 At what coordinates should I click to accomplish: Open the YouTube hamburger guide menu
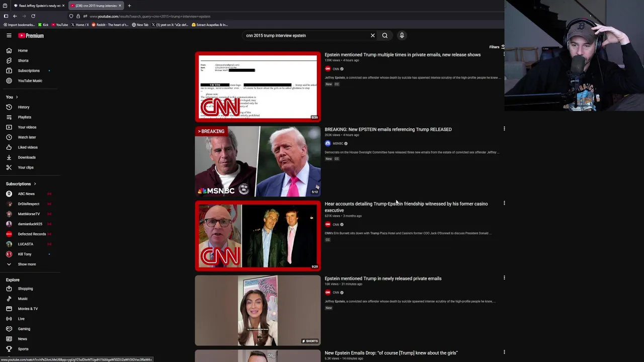(x=9, y=36)
